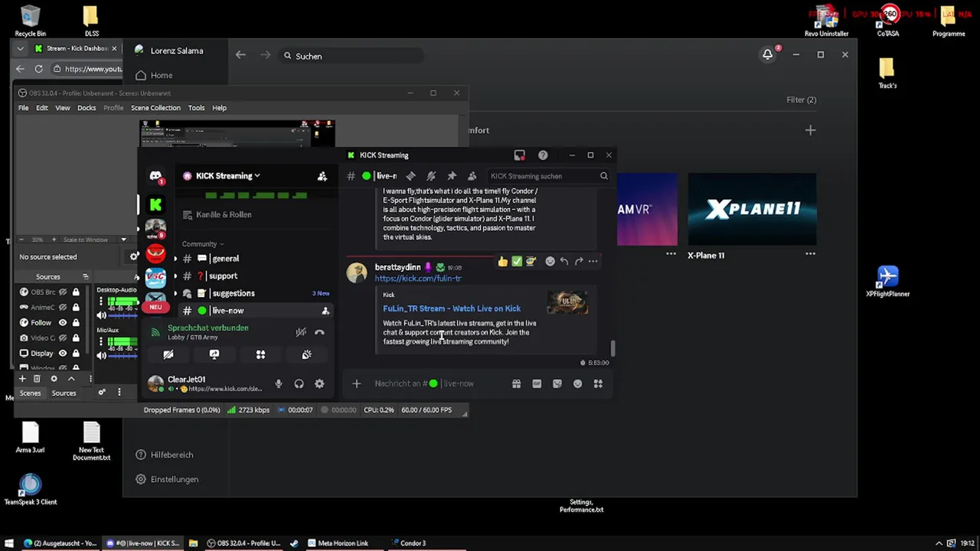
Task: Open OBS Docks menu
Action: pyautogui.click(x=87, y=108)
